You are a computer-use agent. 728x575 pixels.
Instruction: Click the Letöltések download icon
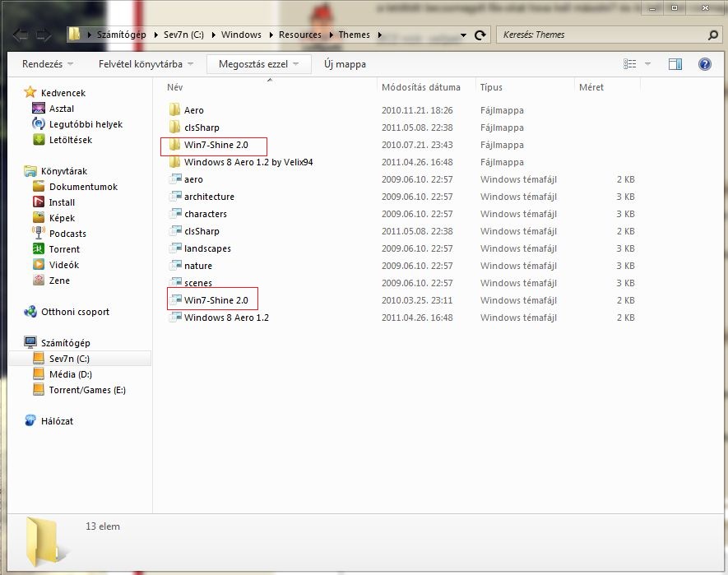point(39,139)
